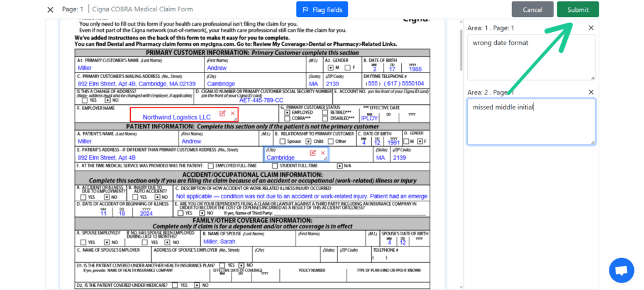Click the 'PRIMARY CUSTOMER INFORMATION' section header
The image size is (644, 290).
coord(252,53)
